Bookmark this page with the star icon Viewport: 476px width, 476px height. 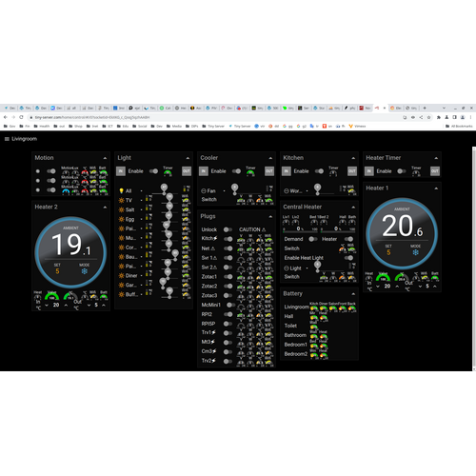pyautogui.click(x=428, y=117)
